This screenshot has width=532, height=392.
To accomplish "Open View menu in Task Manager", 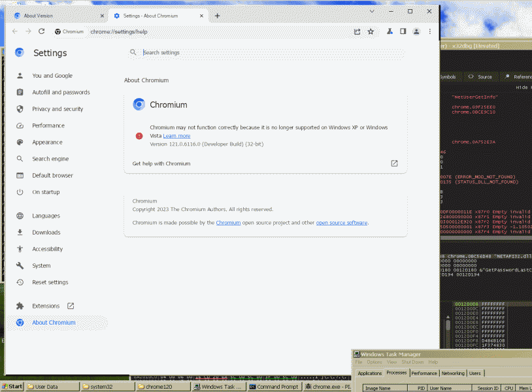I will click(391, 362).
